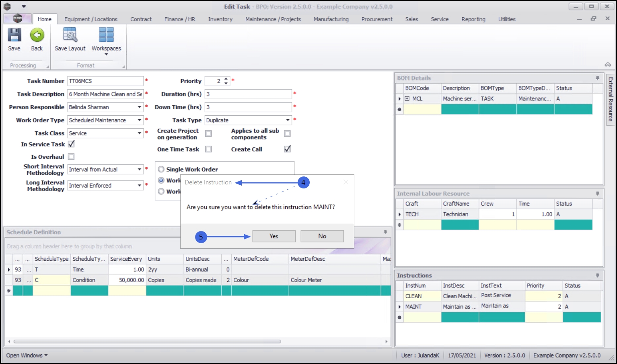Pin the BOM Details panel
The height and width of the screenshot is (364, 617).
[x=597, y=78]
